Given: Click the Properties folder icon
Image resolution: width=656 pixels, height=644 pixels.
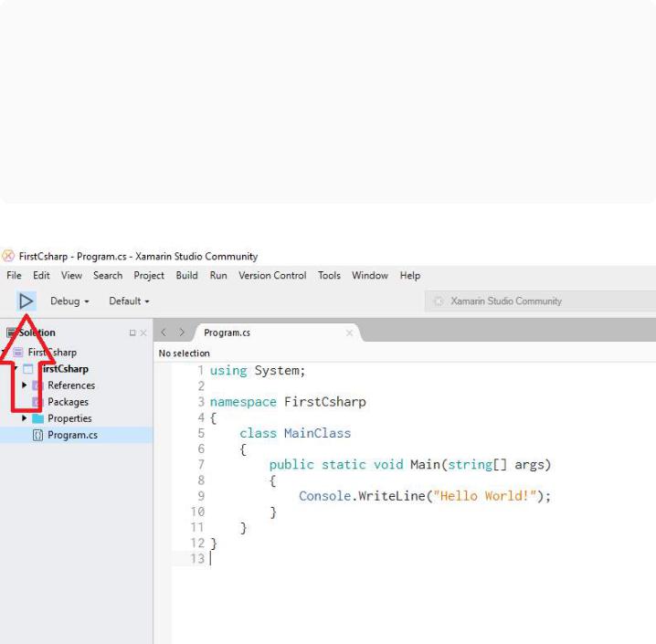Looking at the screenshot, I should pyautogui.click(x=38, y=418).
